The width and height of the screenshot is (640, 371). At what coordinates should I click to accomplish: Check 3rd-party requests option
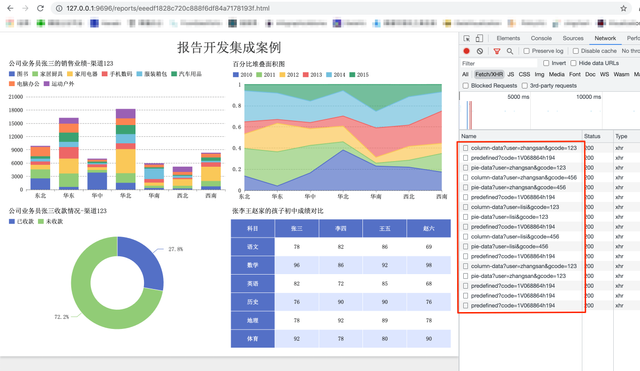[525, 86]
